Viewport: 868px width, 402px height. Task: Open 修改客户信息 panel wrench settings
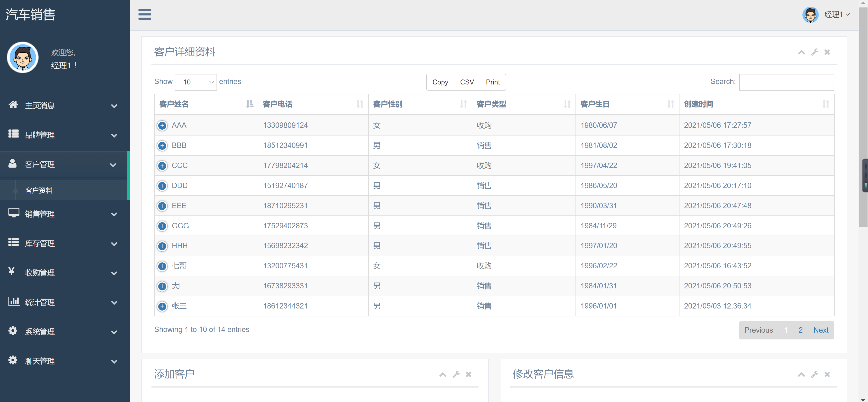click(x=814, y=374)
